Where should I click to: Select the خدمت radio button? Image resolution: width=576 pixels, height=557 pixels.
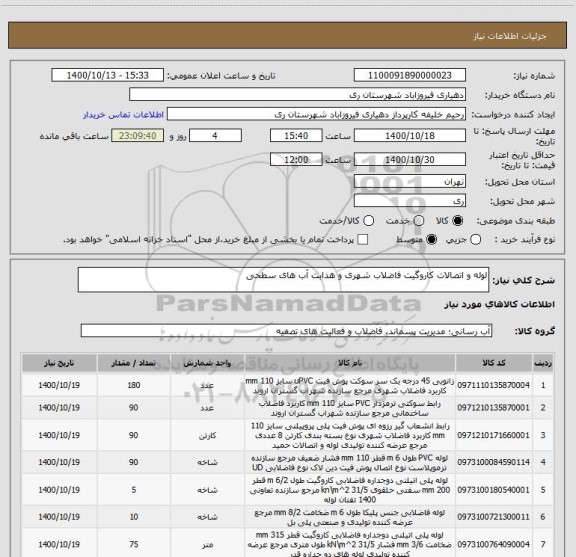(x=419, y=221)
